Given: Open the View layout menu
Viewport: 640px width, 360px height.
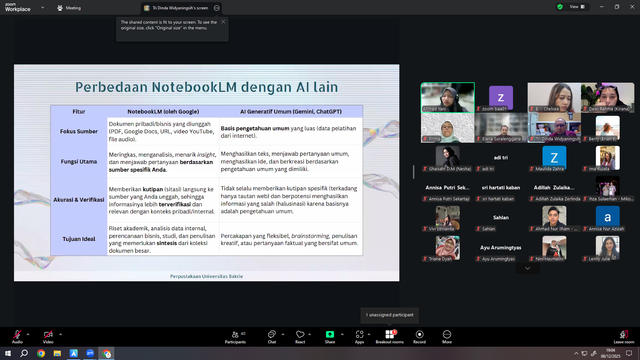Looking at the screenshot, I should click(578, 7).
